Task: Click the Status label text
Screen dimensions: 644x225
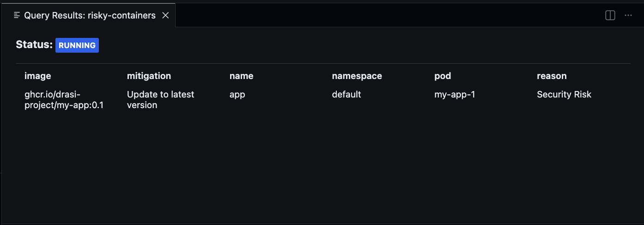Action: click(34, 45)
